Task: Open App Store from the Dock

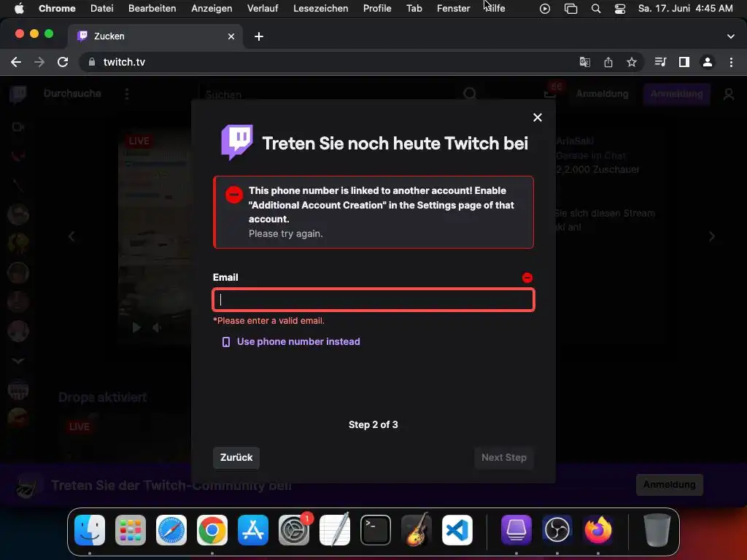Action: pyautogui.click(x=253, y=530)
